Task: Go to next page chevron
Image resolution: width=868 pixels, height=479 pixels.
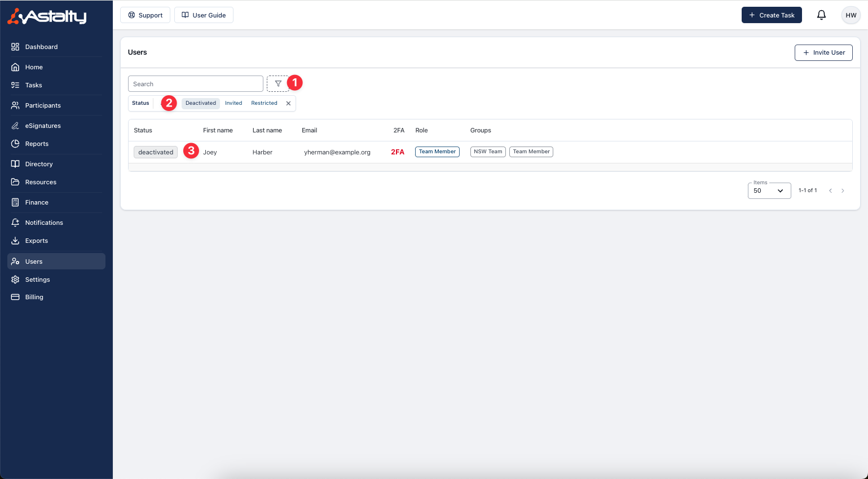Action: coord(843,190)
